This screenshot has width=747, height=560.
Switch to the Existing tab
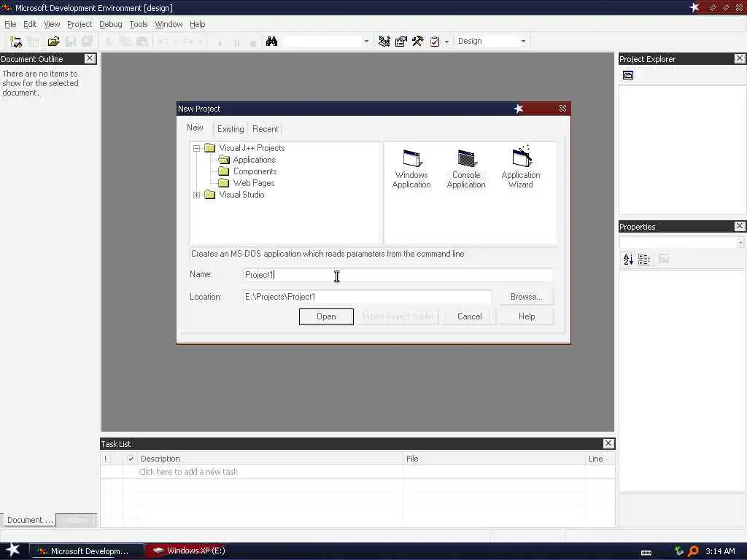[x=231, y=129]
